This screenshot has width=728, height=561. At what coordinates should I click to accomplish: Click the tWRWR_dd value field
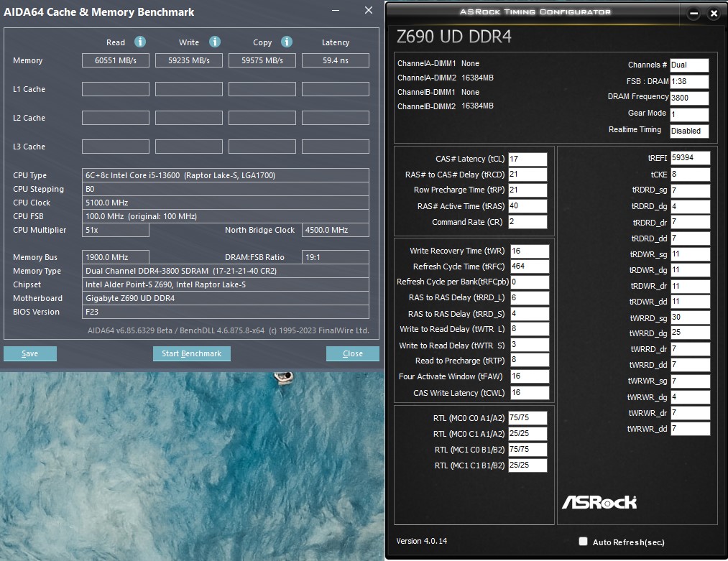[x=691, y=429]
